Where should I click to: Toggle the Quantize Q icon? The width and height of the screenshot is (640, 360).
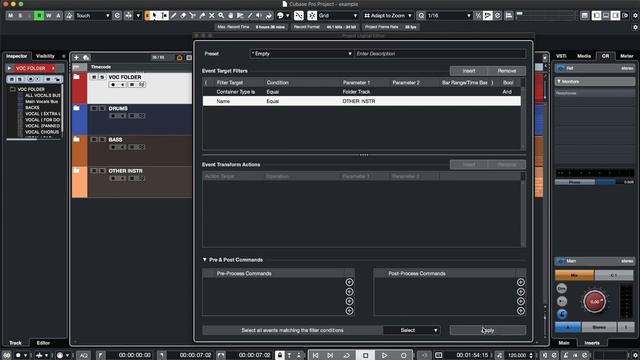pyautogui.click(x=421, y=16)
